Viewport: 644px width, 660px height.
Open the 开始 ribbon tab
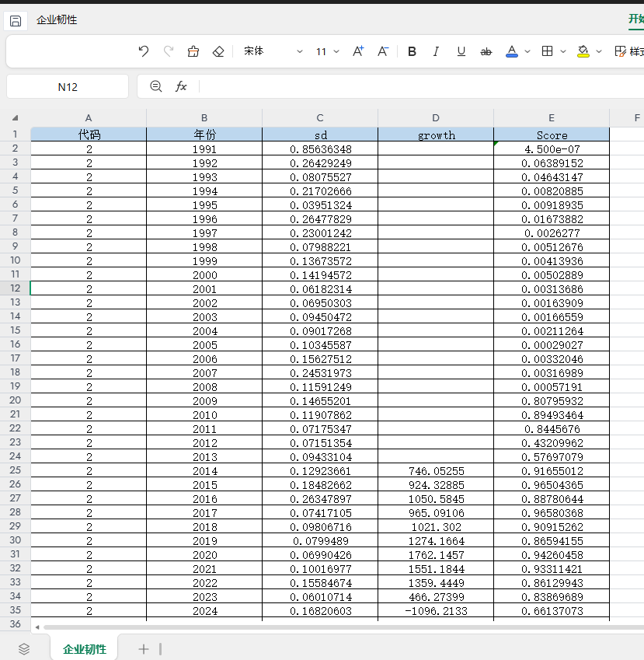636,19
